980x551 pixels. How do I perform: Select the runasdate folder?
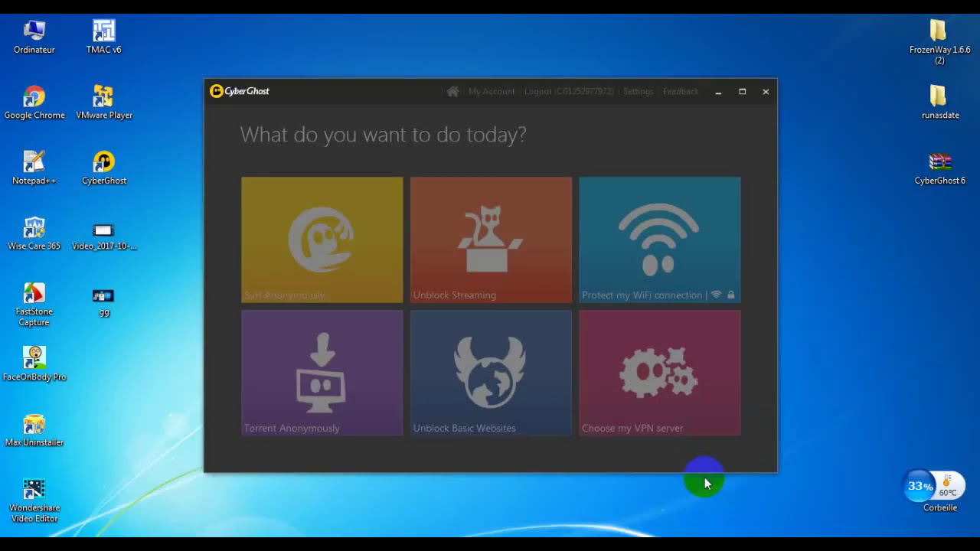click(940, 103)
